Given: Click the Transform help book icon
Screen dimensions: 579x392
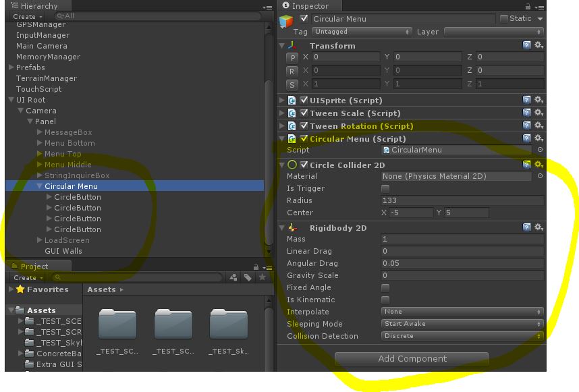Looking at the screenshot, I should coord(526,45).
